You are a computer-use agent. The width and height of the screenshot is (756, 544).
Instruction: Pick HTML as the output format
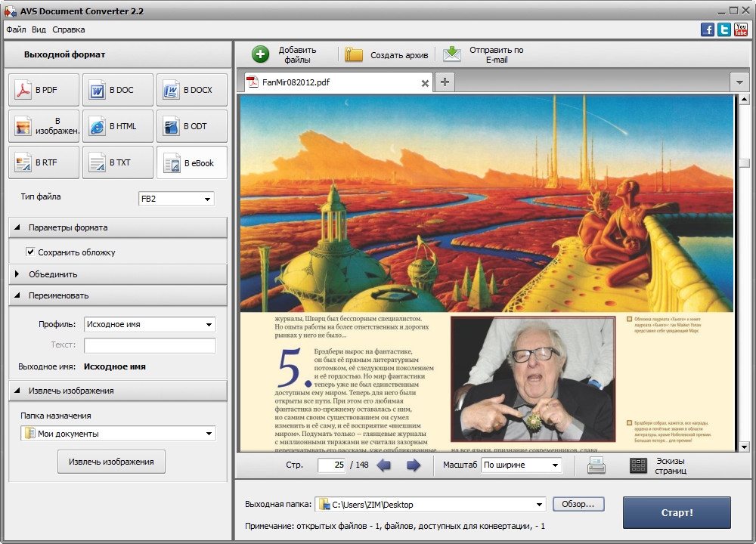(x=118, y=125)
